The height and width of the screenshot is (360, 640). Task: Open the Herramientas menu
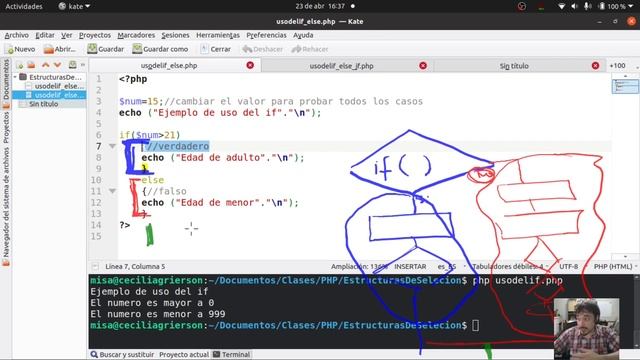(218, 36)
